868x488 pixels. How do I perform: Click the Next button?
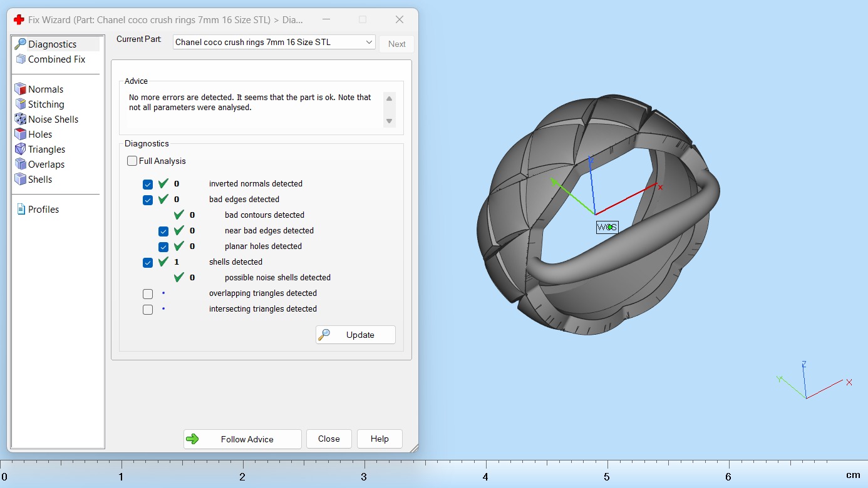click(x=397, y=44)
